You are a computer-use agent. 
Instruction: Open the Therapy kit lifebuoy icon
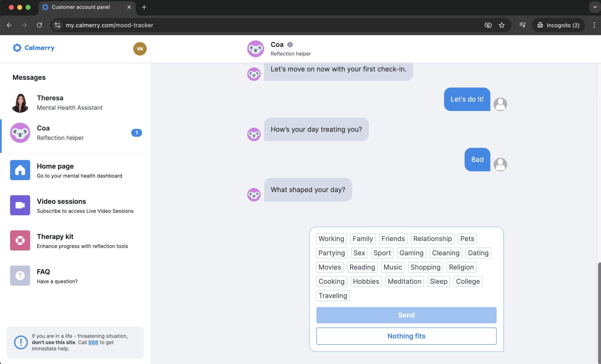click(x=20, y=240)
